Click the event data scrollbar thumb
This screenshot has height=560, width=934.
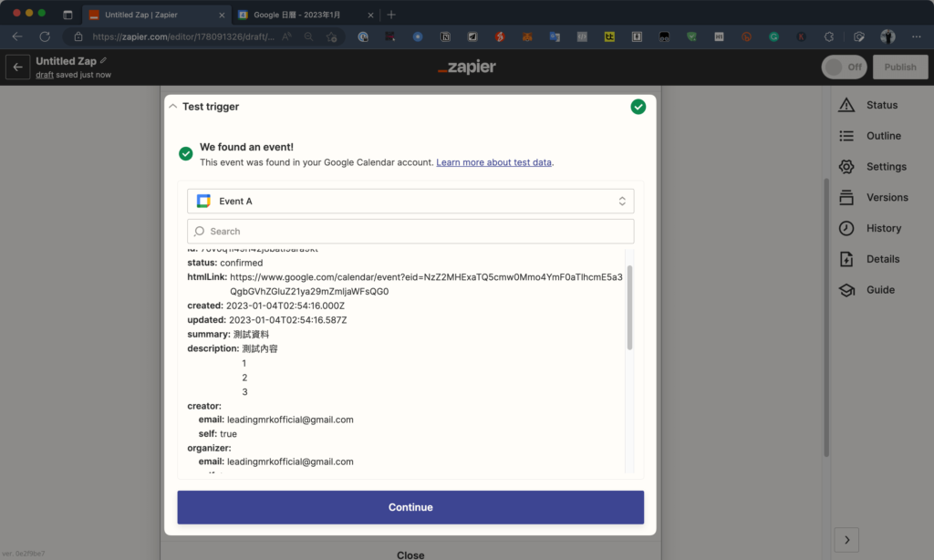pyautogui.click(x=629, y=306)
